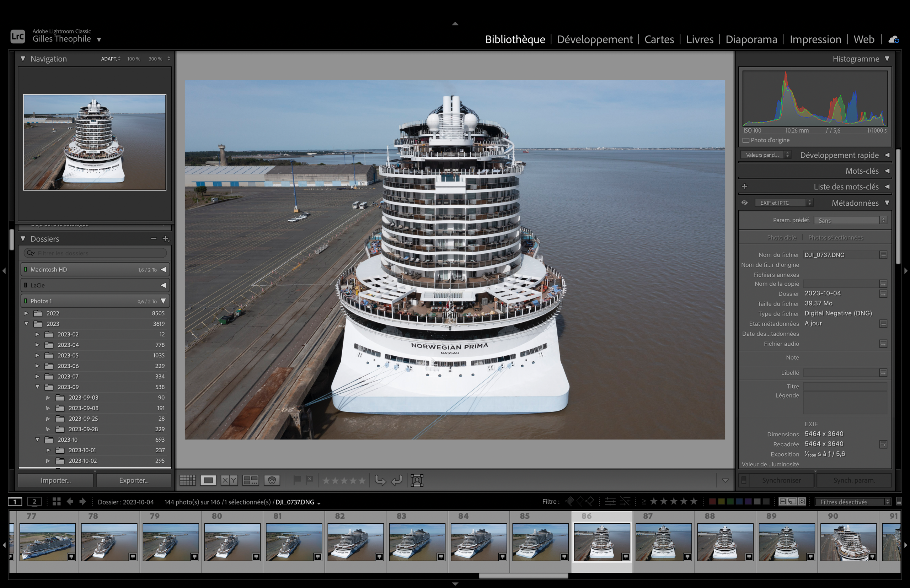
Task: Filter by virtual copies kind icon
Action: click(x=792, y=502)
